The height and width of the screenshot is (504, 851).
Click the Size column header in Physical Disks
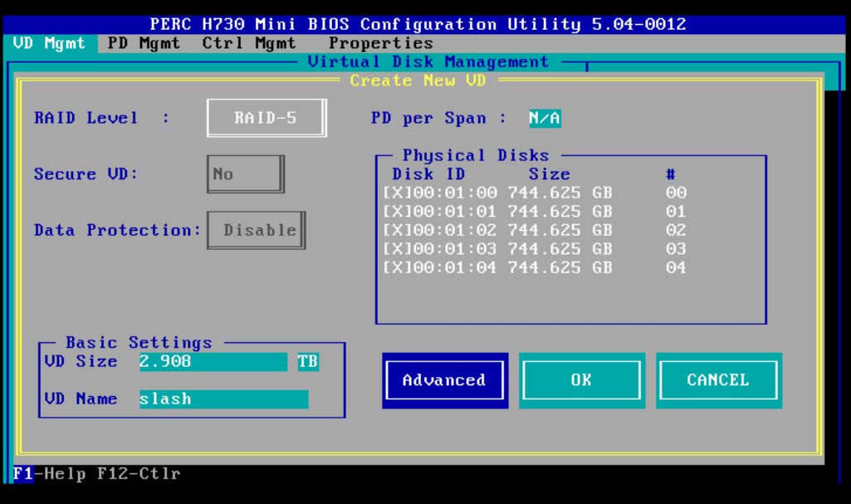tap(550, 174)
